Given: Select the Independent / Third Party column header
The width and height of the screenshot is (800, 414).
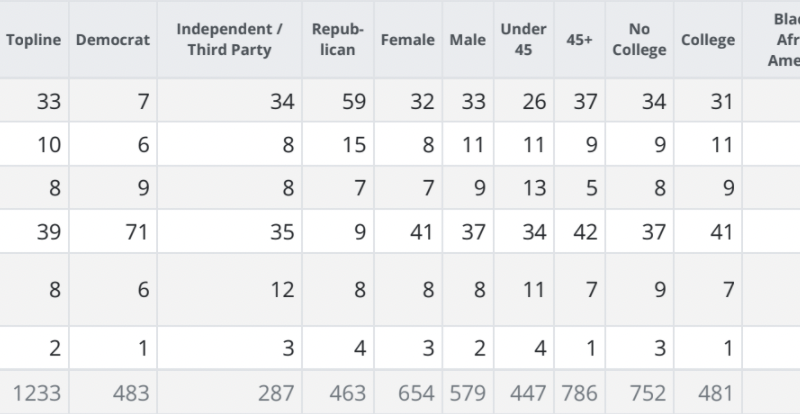Looking at the screenshot, I should coord(223,40).
